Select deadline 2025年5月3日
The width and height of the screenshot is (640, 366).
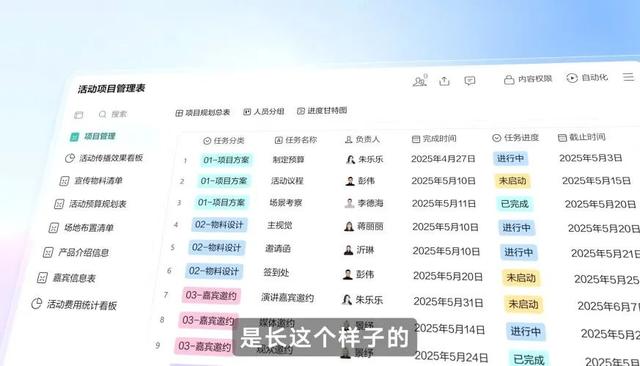tap(591, 158)
